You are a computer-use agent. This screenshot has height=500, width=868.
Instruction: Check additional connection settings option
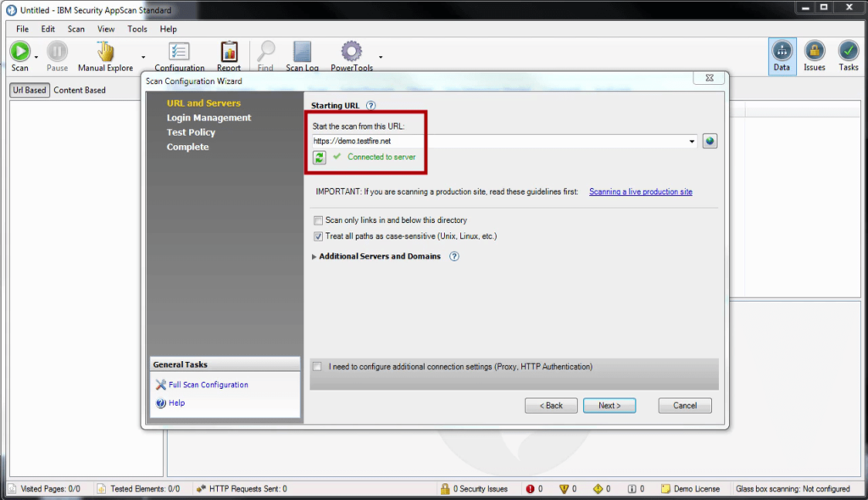pos(318,367)
